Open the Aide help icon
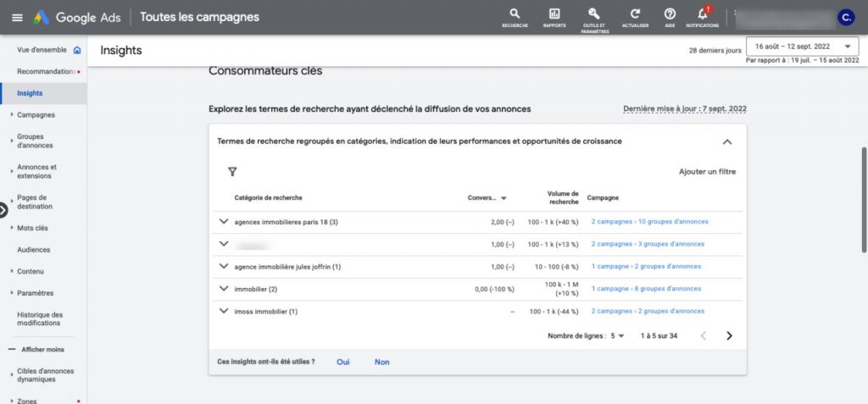The height and width of the screenshot is (404, 868). (x=670, y=14)
